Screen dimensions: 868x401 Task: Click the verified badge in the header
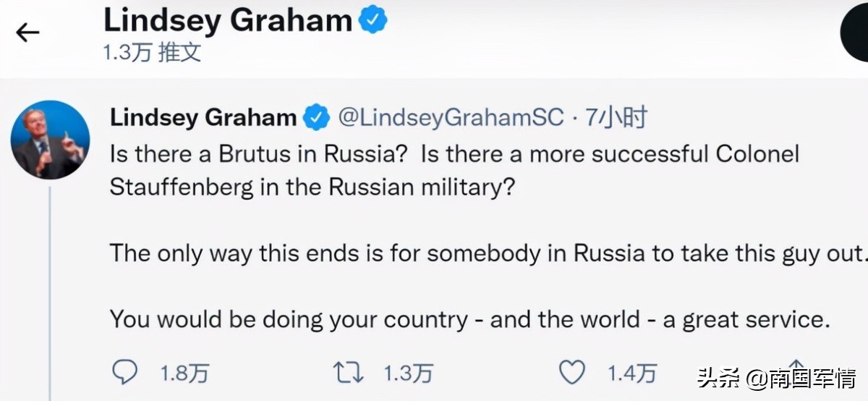(373, 21)
